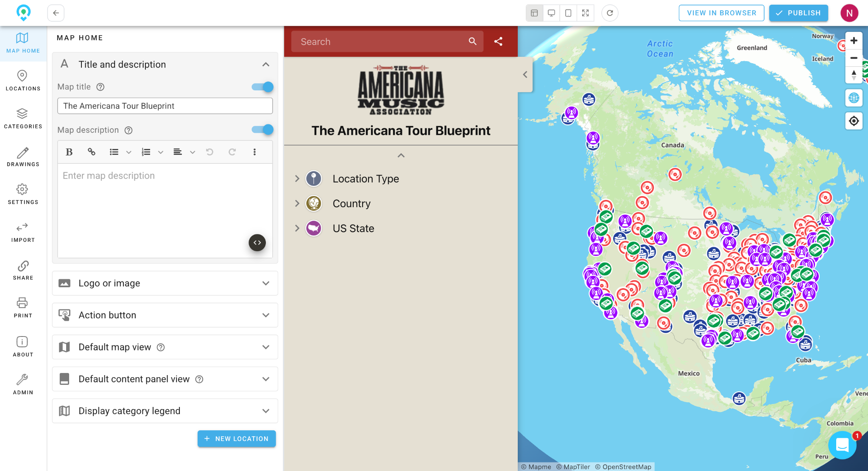Expand the Logo or image section
The image size is (868, 471).
[165, 283]
